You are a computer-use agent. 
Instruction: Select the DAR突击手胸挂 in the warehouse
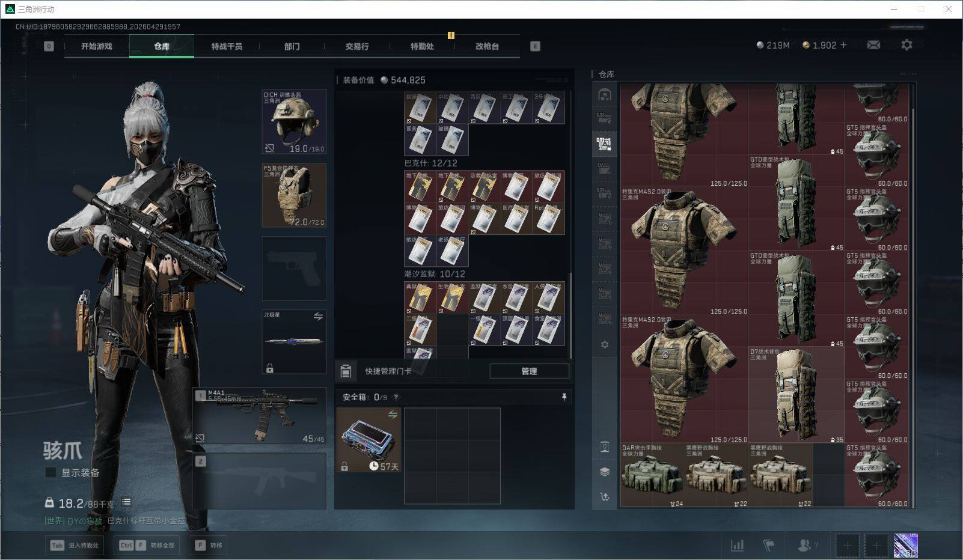(652, 475)
